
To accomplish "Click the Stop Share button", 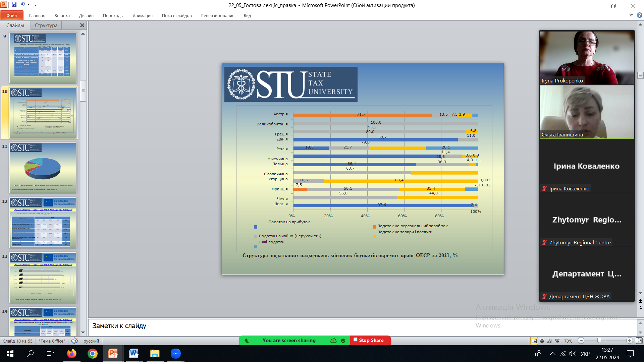I will click(370, 340).
